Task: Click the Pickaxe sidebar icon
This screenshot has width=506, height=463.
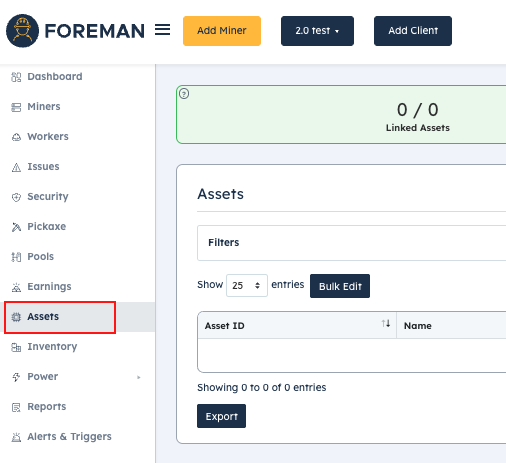Action: pyautogui.click(x=16, y=227)
